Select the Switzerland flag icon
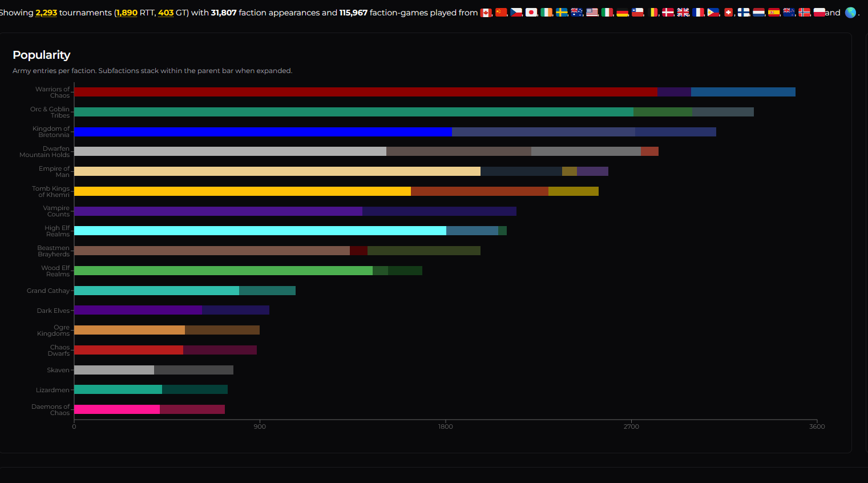The image size is (868, 483). click(729, 13)
